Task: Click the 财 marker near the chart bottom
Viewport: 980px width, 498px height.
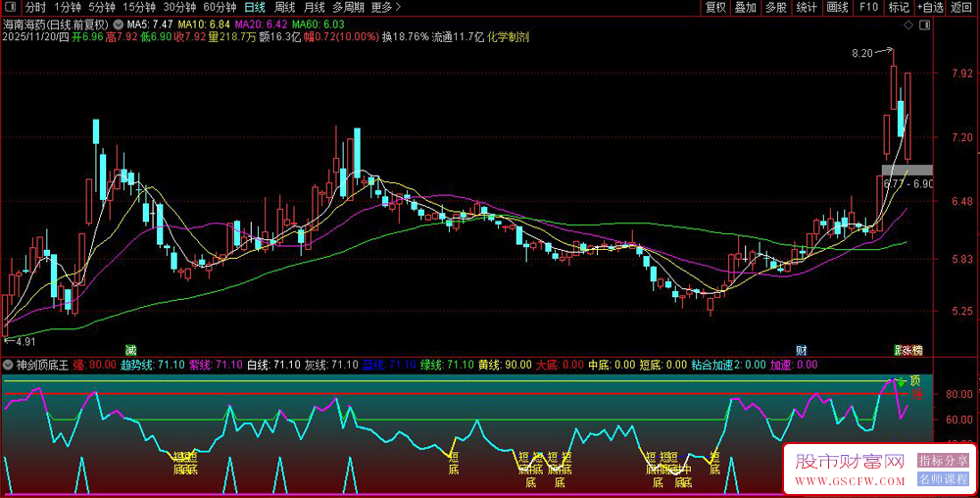Action: [801, 350]
